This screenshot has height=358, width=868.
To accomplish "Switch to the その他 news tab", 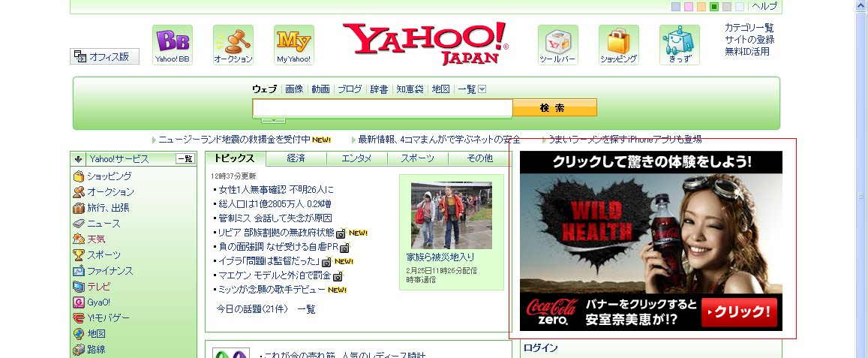I will click(x=479, y=158).
